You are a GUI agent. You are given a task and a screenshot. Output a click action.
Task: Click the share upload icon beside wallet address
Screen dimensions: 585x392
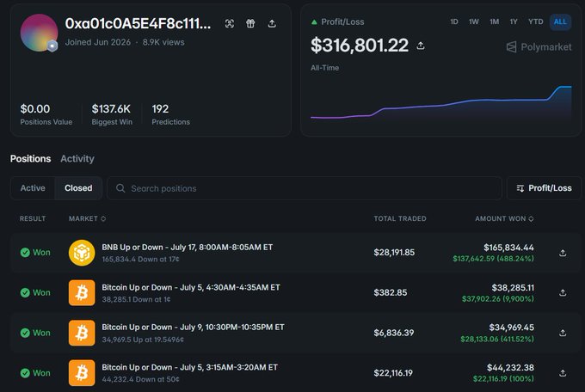pyautogui.click(x=272, y=23)
